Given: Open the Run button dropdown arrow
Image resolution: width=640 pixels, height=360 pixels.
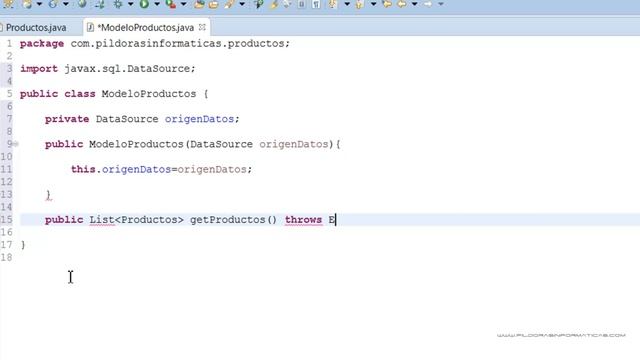Looking at the screenshot, I should click(157, 4).
